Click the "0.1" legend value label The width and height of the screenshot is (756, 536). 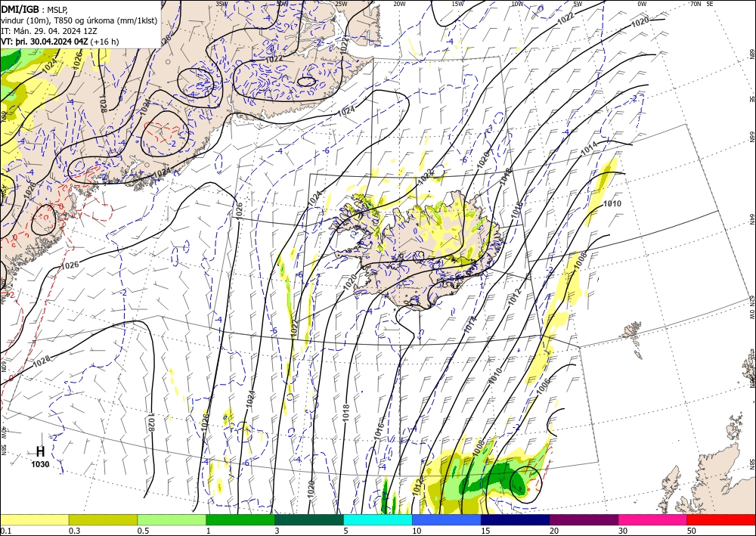click(5, 531)
